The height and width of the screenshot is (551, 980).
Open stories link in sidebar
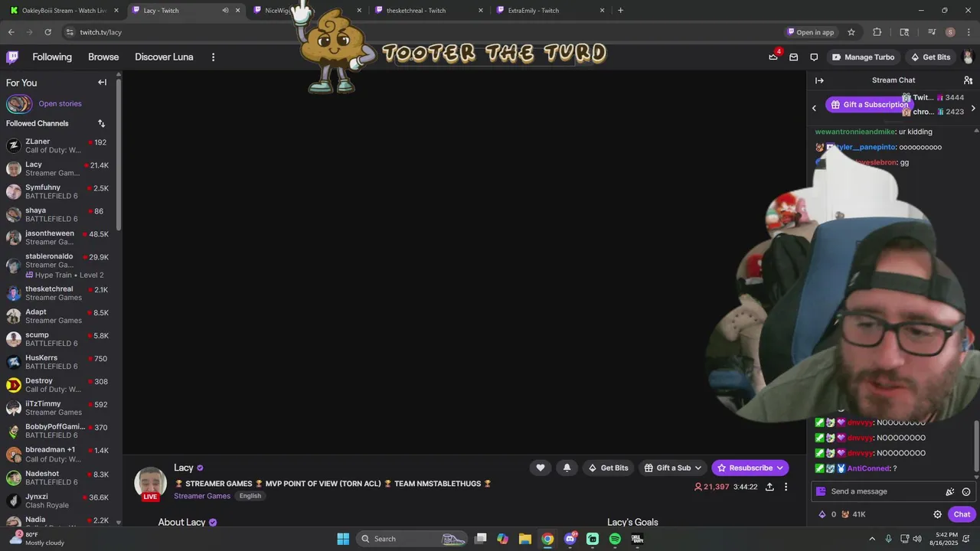pos(60,103)
